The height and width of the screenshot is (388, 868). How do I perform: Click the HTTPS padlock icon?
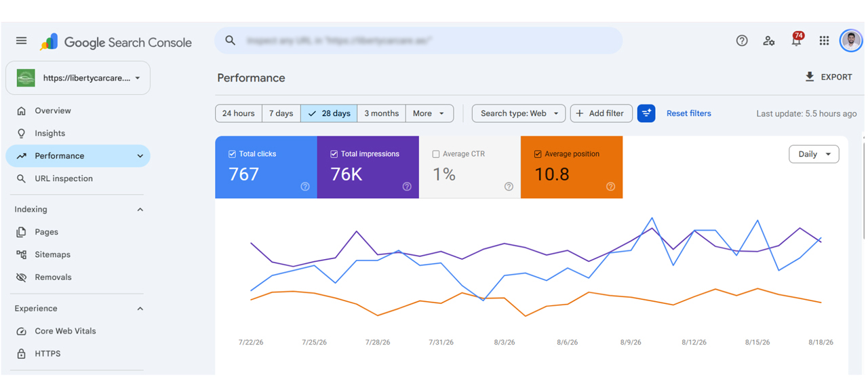pos(22,353)
